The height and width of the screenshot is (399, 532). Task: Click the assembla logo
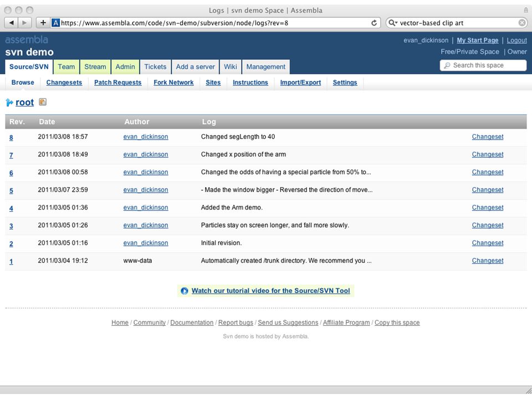[27, 40]
